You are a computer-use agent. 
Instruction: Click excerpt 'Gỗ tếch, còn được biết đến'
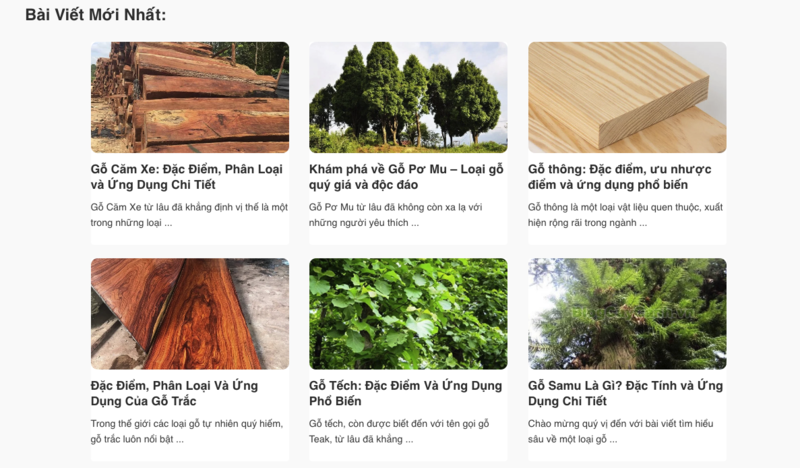click(399, 431)
